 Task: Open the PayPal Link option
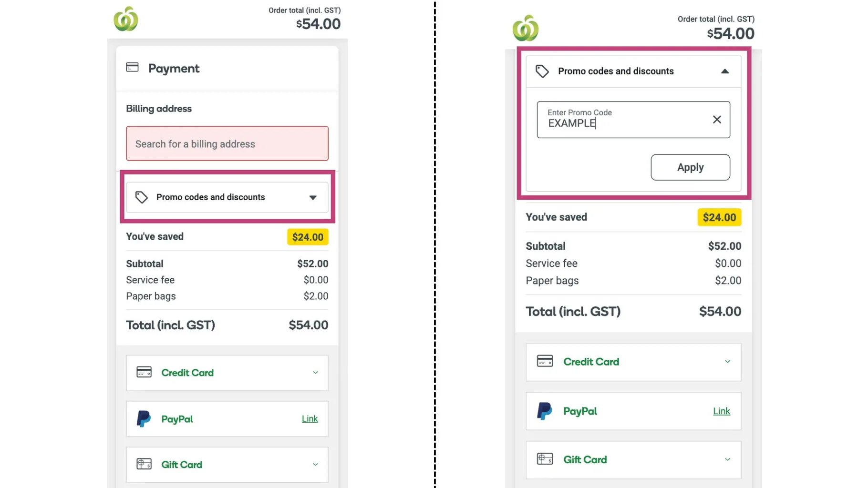click(x=309, y=418)
